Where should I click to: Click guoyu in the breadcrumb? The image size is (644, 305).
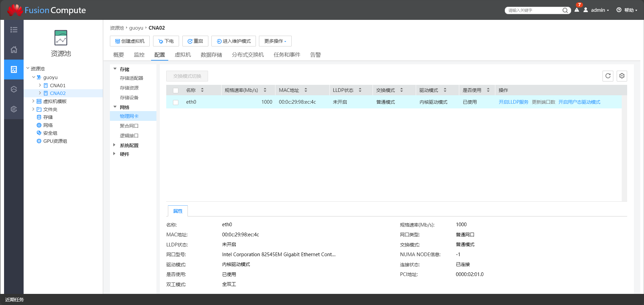(x=136, y=28)
